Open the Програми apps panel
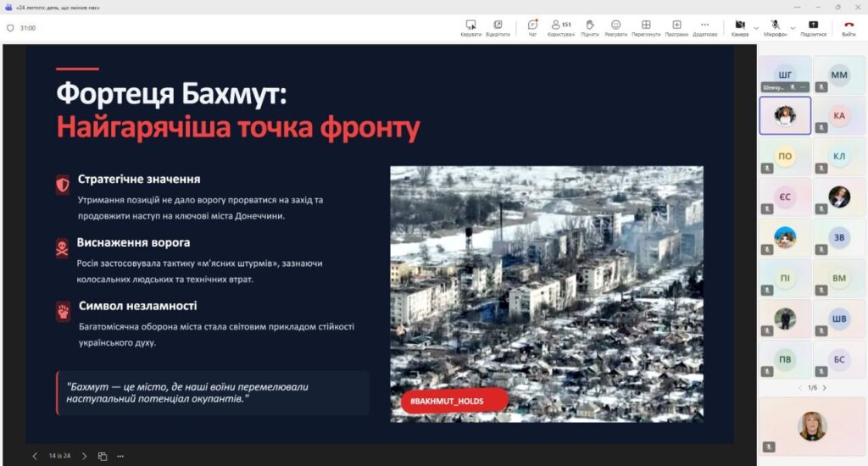Screen dimensions: 868x466 [x=676, y=28]
